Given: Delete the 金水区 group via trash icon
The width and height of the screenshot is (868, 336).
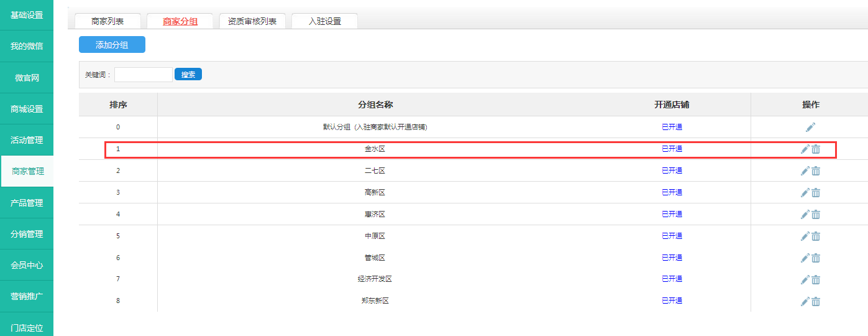Looking at the screenshot, I should 816,149.
